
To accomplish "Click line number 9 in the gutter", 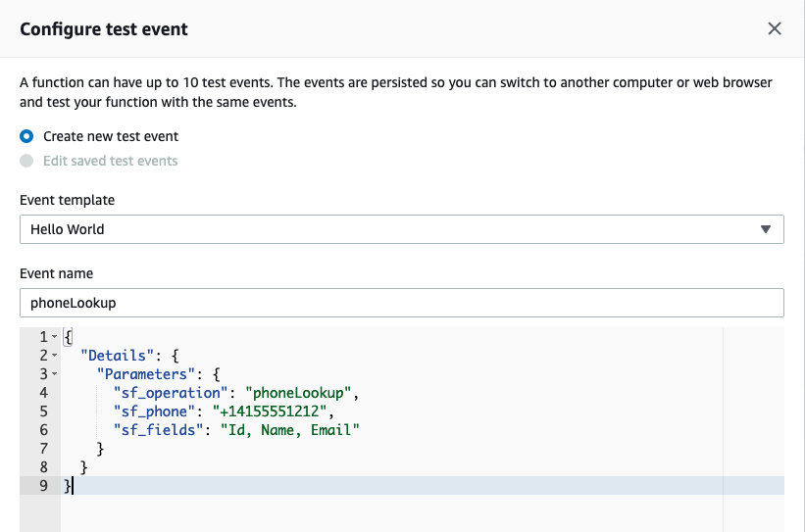I will (44, 486).
